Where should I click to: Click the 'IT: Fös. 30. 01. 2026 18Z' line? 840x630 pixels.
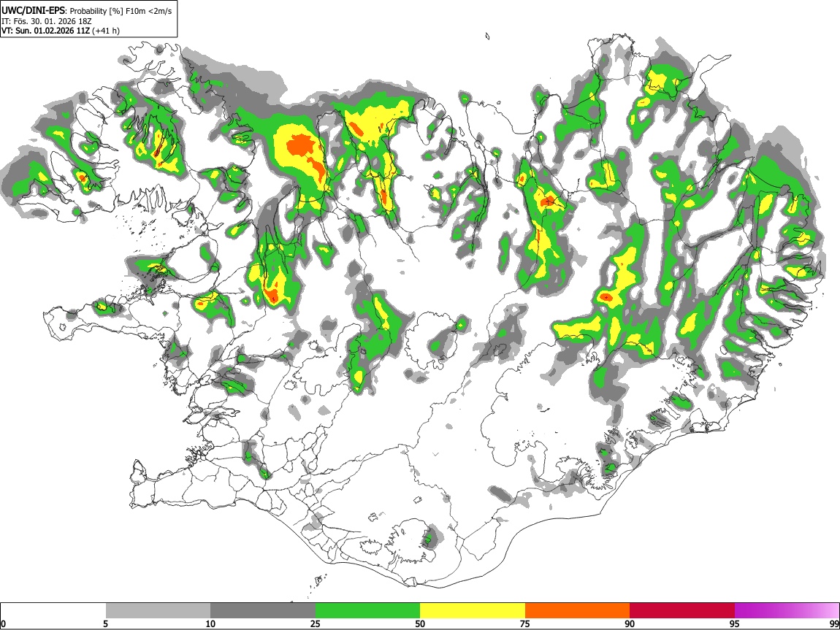[47, 21]
